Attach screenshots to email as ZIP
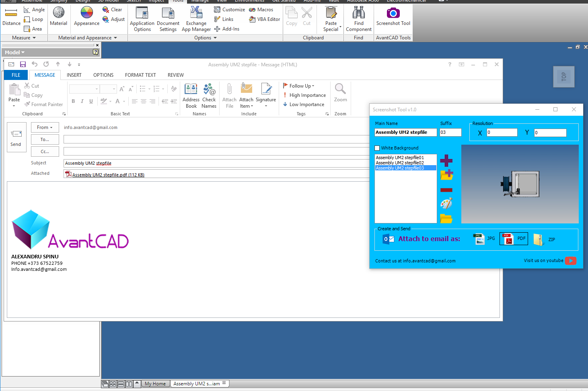Viewport: 588px width, 391px height. point(544,240)
